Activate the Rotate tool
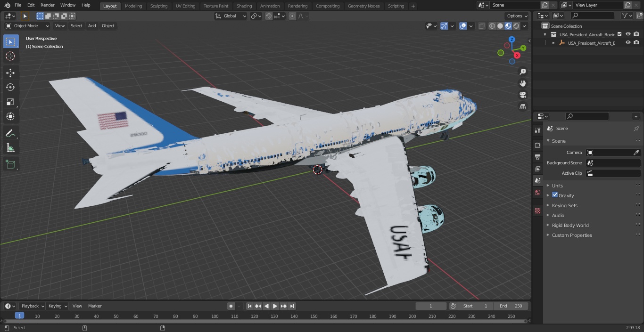Screen dimensions: 644x332 (x=10, y=87)
